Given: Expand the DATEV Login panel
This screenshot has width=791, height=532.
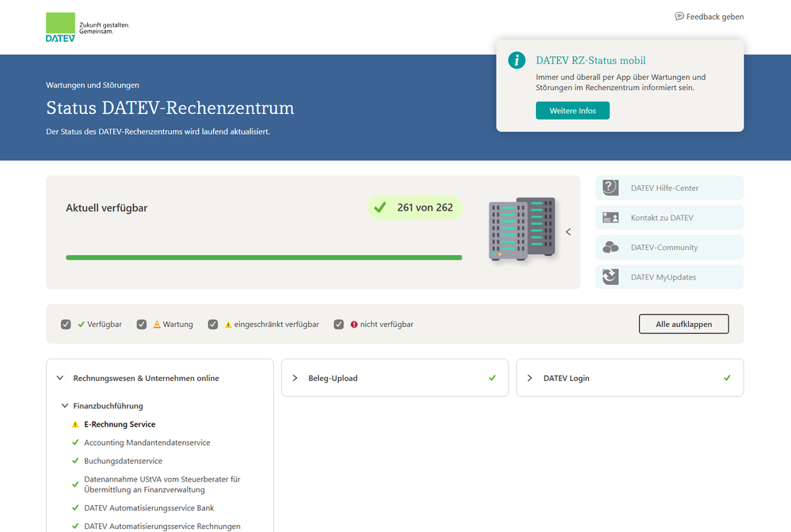Looking at the screenshot, I should (530, 378).
